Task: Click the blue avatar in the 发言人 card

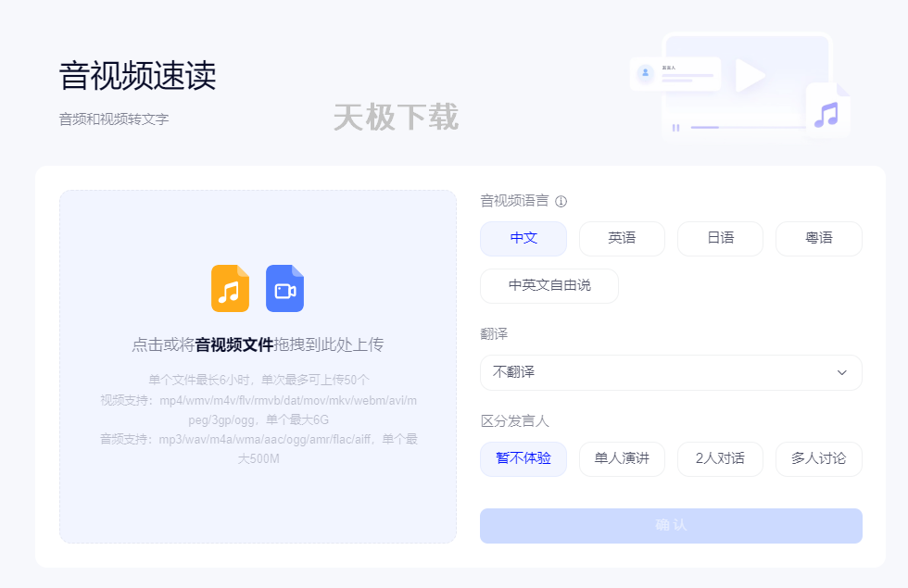Action: 646,72
